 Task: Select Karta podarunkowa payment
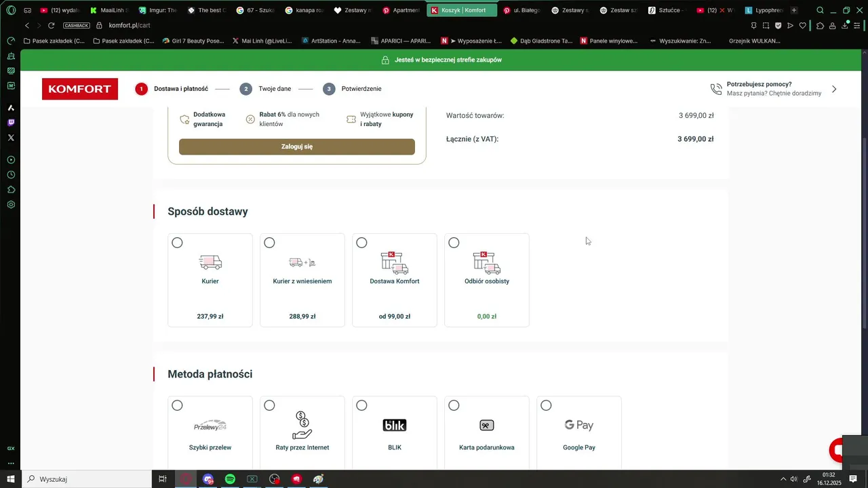pyautogui.click(x=487, y=432)
